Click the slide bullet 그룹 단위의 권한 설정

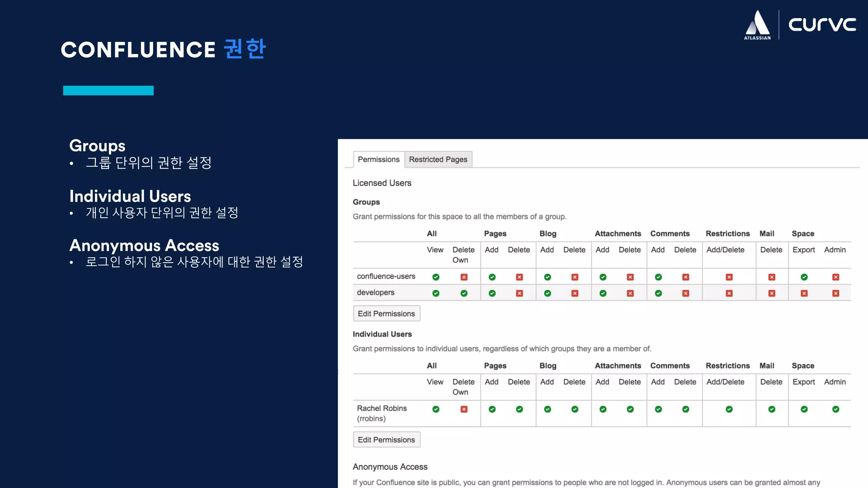pyautogui.click(x=149, y=163)
